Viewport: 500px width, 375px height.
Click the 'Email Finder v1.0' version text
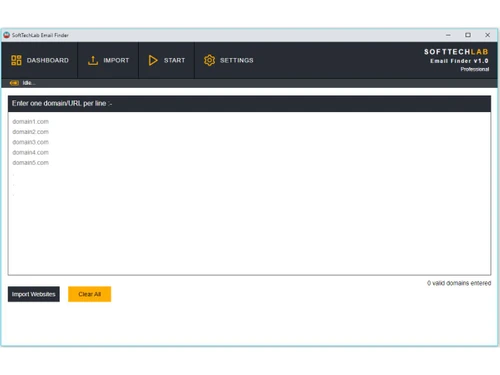(x=459, y=61)
